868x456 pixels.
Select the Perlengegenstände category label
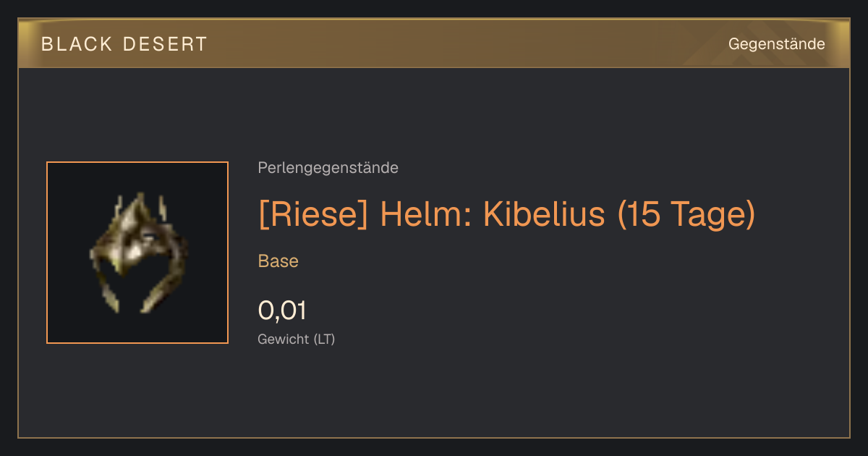point(328,168)
